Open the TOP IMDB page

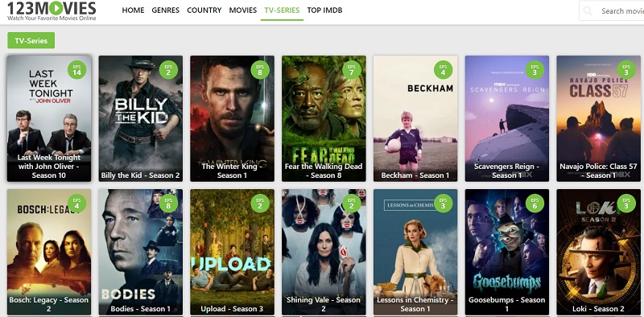(x=324, y=10)
